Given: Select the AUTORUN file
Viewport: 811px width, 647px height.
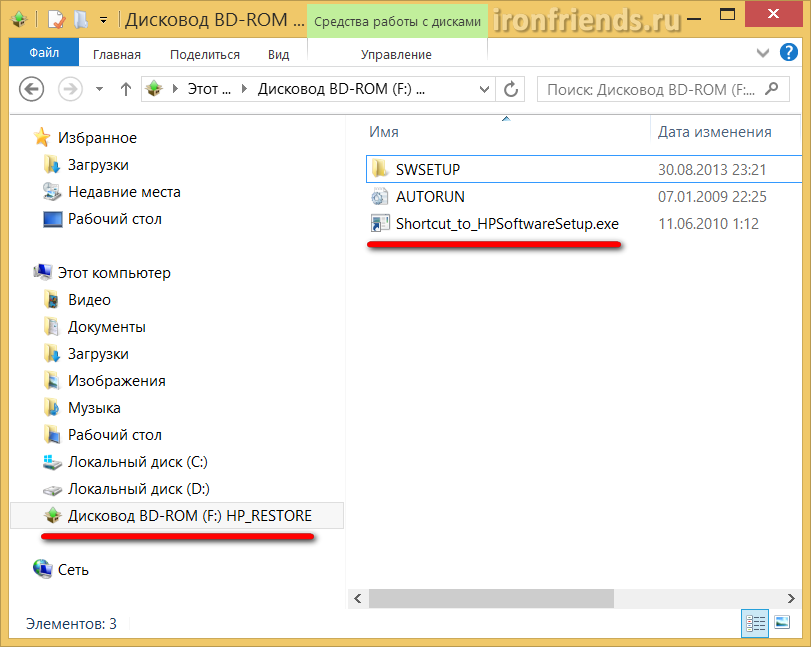Looking at the screenshot, I should (429, 197).
